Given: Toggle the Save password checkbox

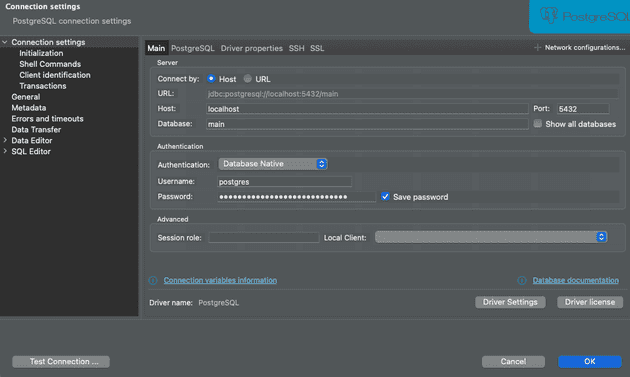Looking at the screenshot, I should [x=385, y=197].
